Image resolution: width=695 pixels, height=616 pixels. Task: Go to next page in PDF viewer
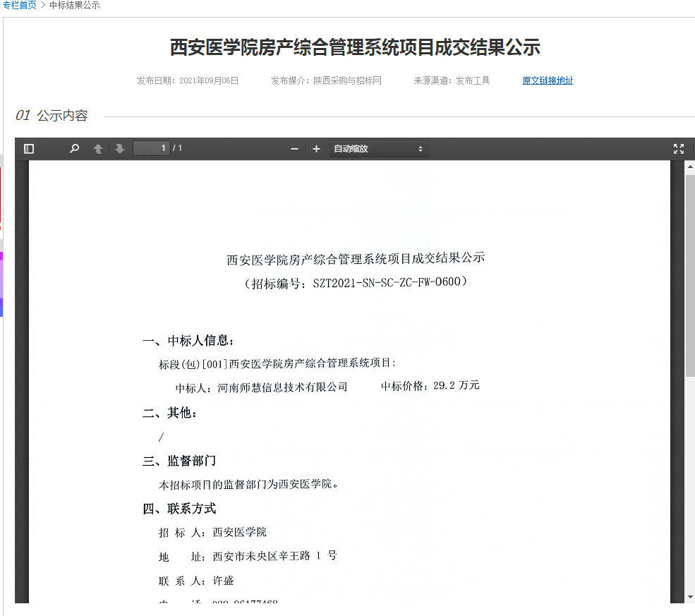coord(120,149)
